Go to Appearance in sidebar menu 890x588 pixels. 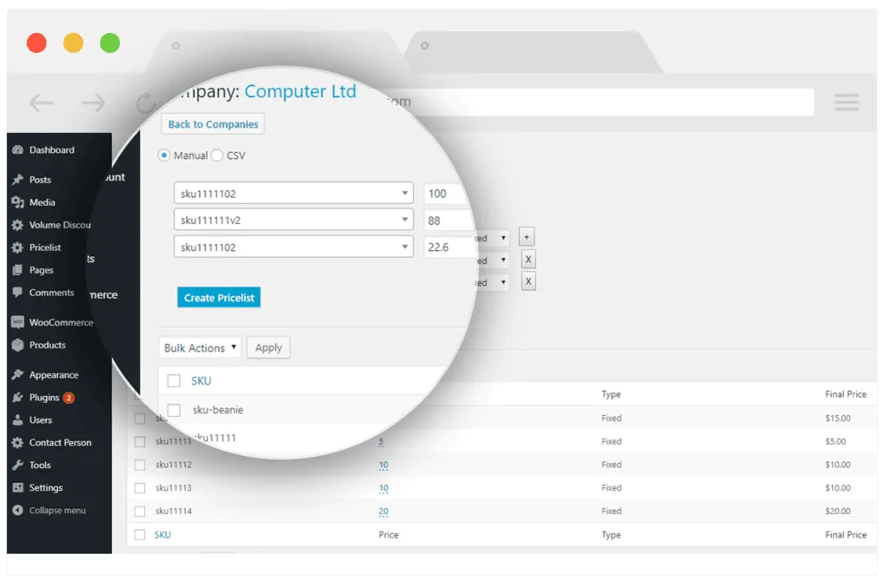pos(53,375)
